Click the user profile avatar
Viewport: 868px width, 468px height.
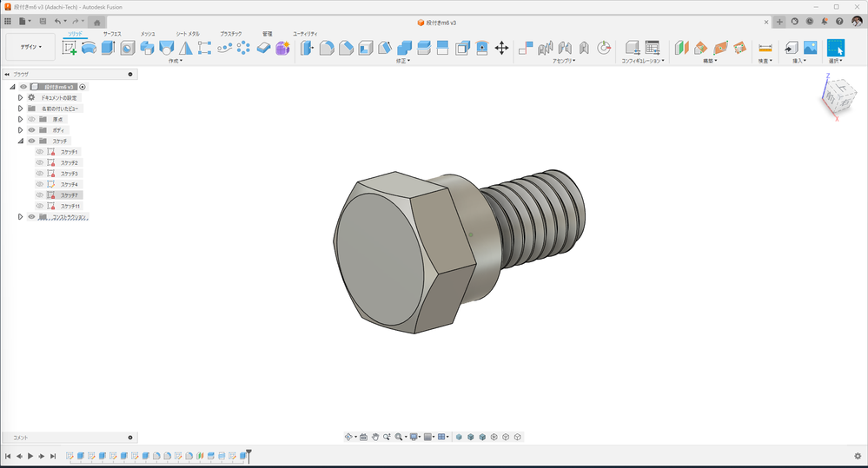point(857,22)
